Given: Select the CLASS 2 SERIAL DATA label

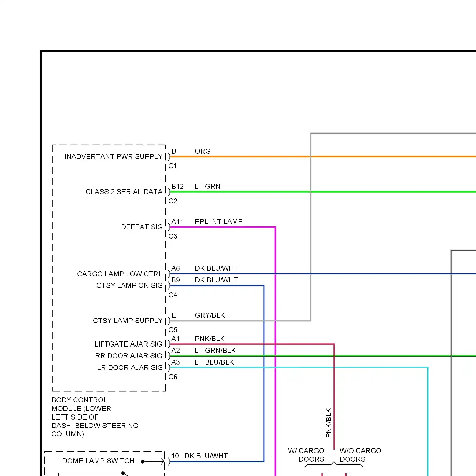Looking at the screenshot, I should coord(124,192).
